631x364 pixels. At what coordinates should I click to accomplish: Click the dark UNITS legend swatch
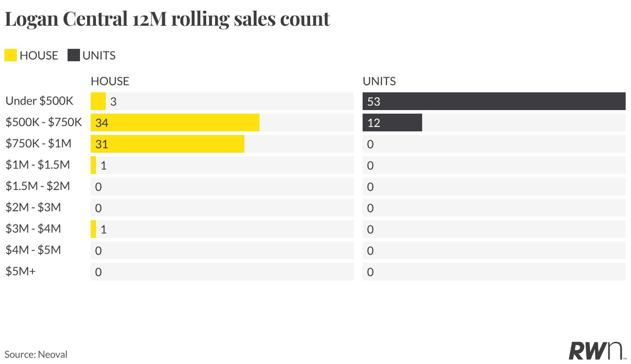pyautogui.click(x=74, y=55)
